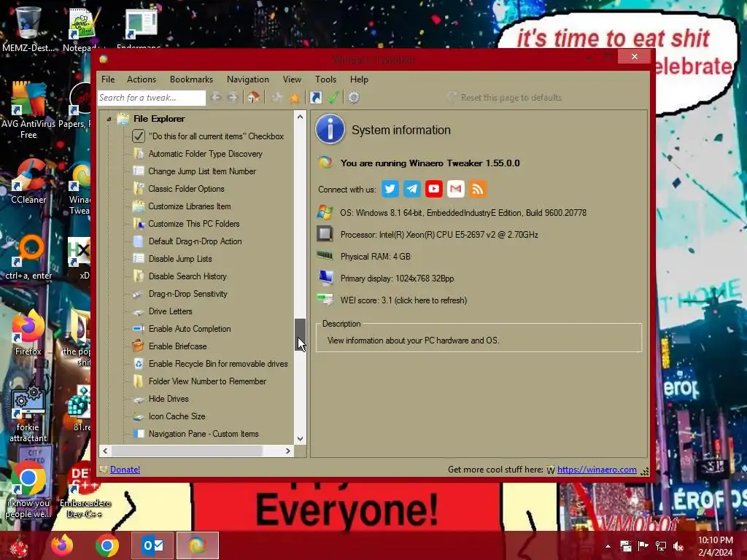Select Customize Libraries Item
The width and height of the screenshot is (747, 560).
pyautogui.click(x=190, y=206)
